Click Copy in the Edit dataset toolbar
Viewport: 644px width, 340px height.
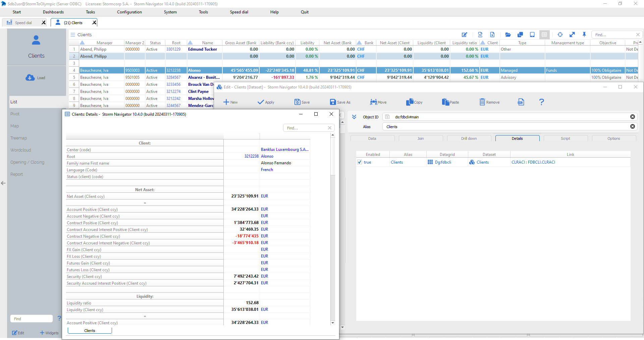pyautogui.click(x=414, y=102)
